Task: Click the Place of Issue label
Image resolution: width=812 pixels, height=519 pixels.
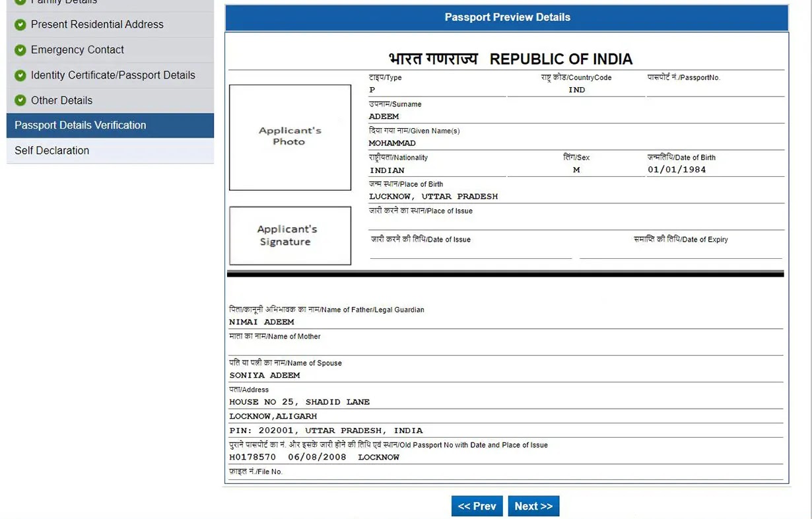Action: [x=421, y=211]
